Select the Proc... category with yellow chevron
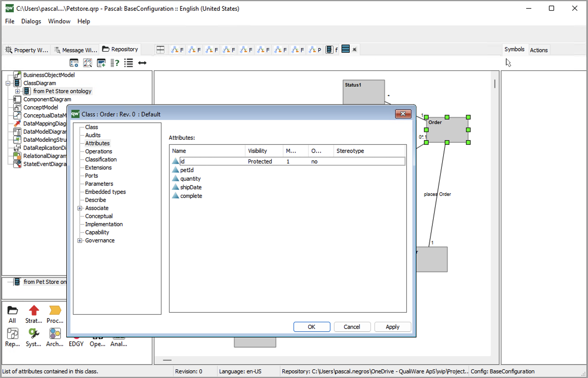Screen dimensions: 588x378 55,314
